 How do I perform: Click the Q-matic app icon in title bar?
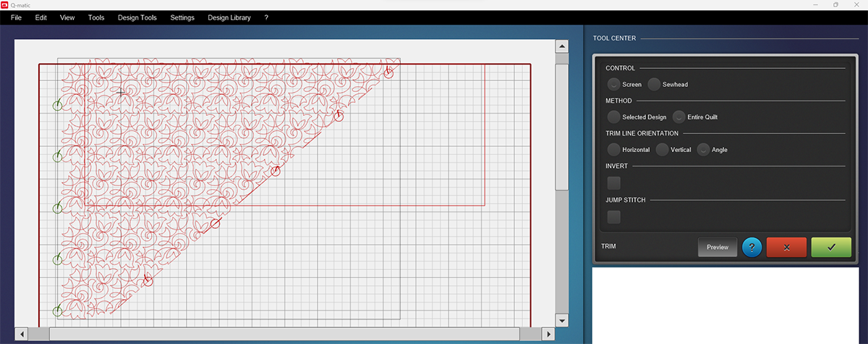5,4
